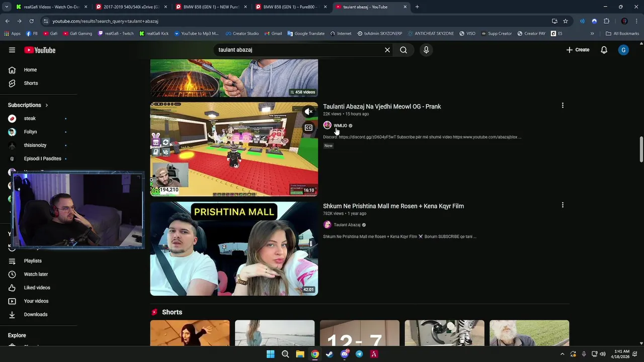The width and height of the screenshot is (644, 362).
Task: Open the Taulant Abazaj channel link
Action: click(347, 225)
